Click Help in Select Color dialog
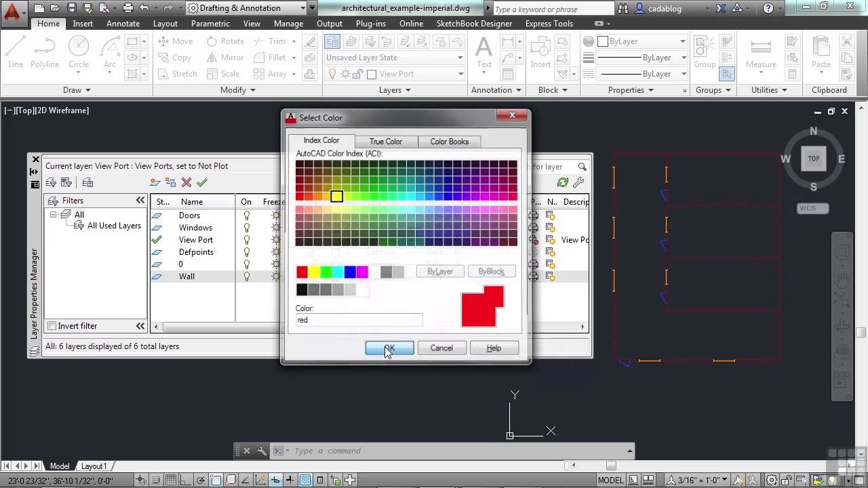 coord(494,348)
